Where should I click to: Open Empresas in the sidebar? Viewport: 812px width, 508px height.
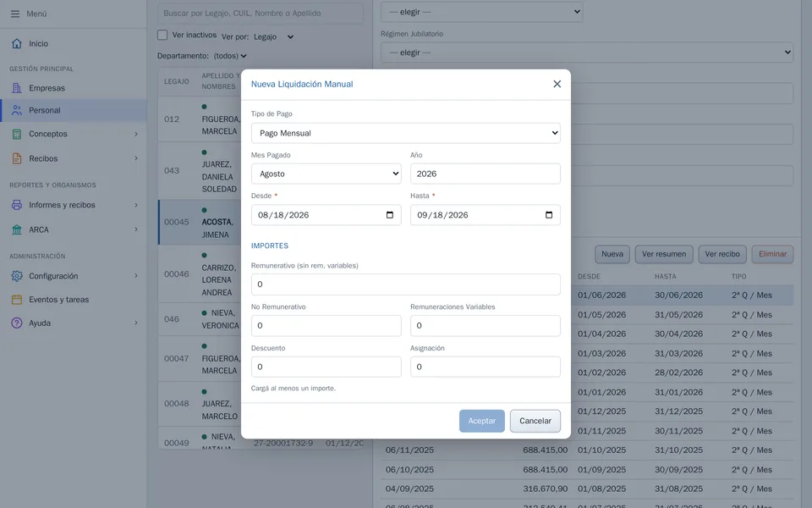click(x=74, y=88)
